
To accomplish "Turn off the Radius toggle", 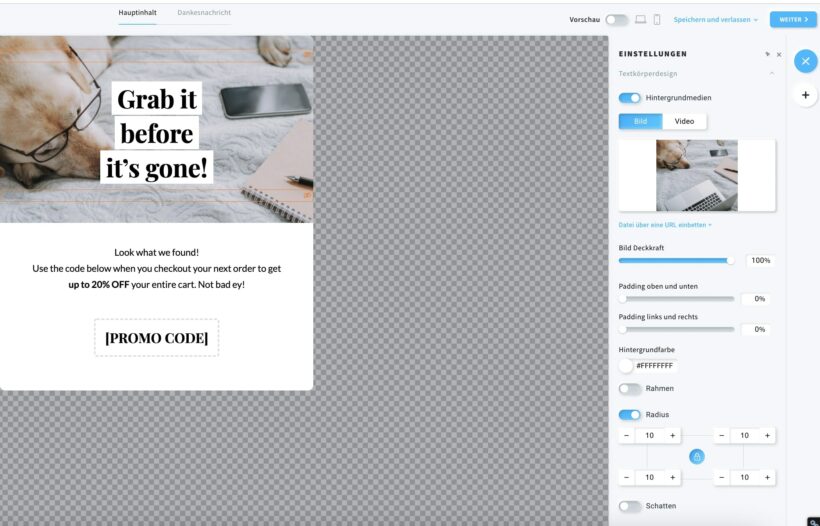I will point(630,415).
